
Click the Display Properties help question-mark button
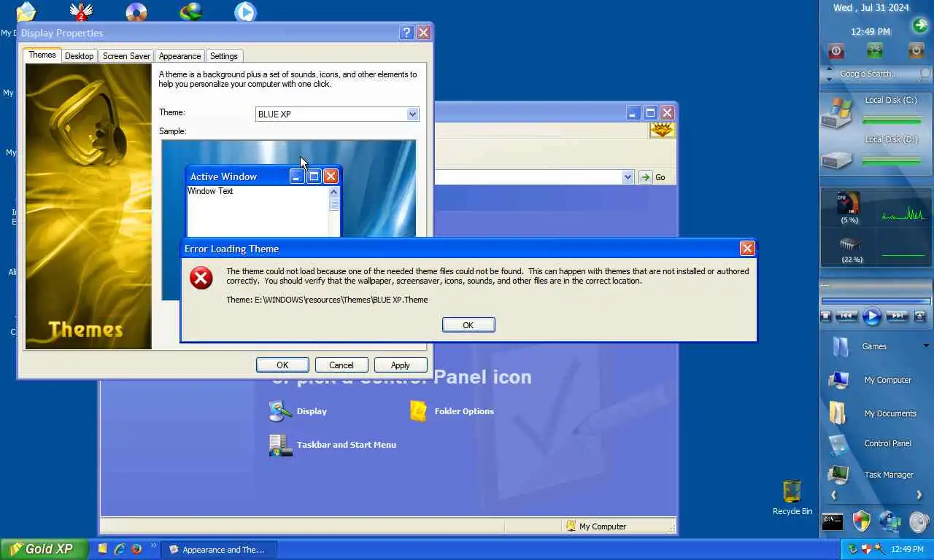(406, 33)
